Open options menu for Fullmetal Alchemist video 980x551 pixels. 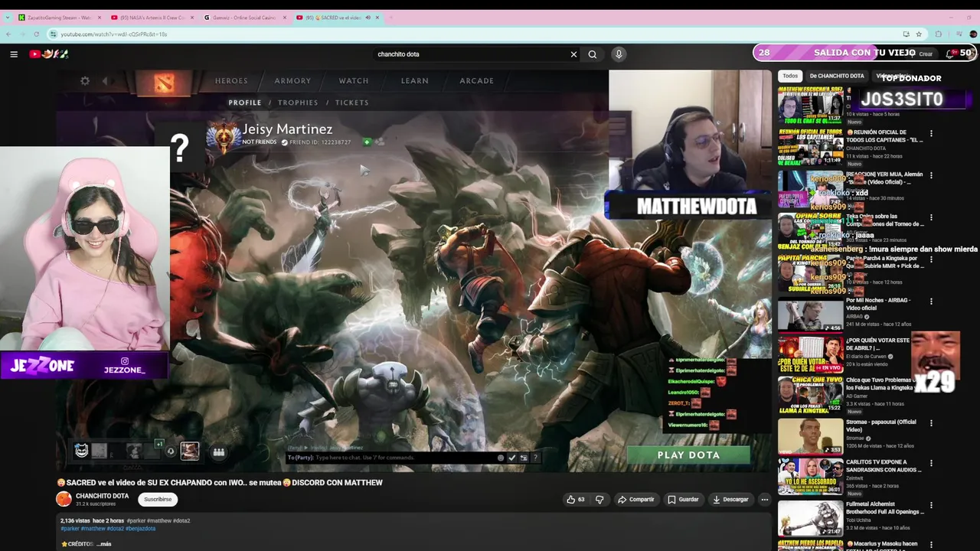931,505
